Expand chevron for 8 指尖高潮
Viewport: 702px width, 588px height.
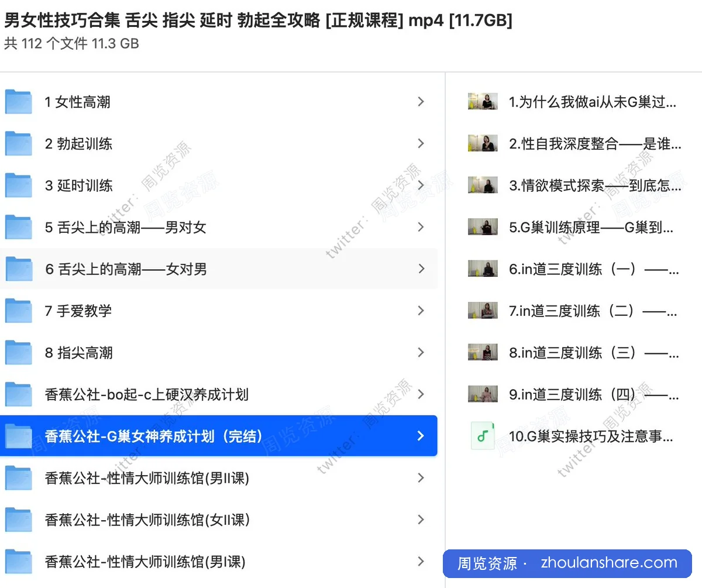pyautogui.click(x=421, y=353)
